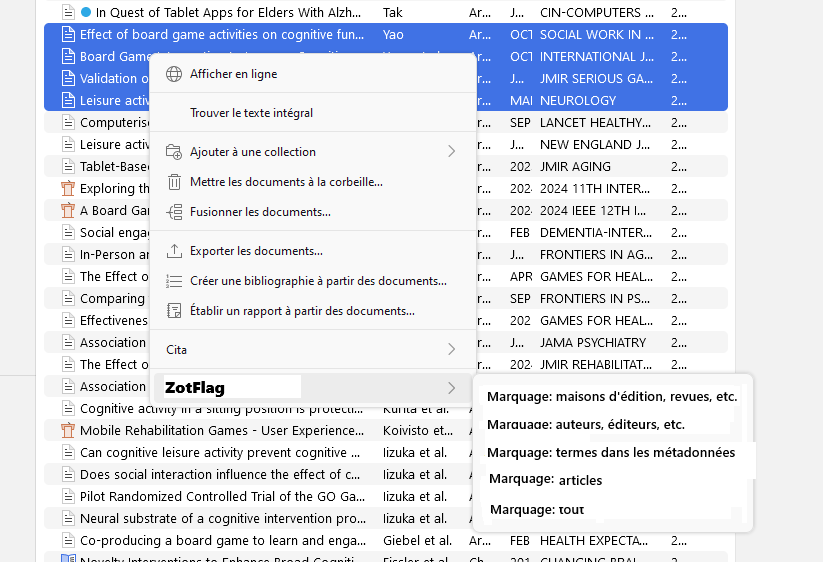Select Trouver le texte intégral
This screenshot has width=823, height=562.
point(313,113)
